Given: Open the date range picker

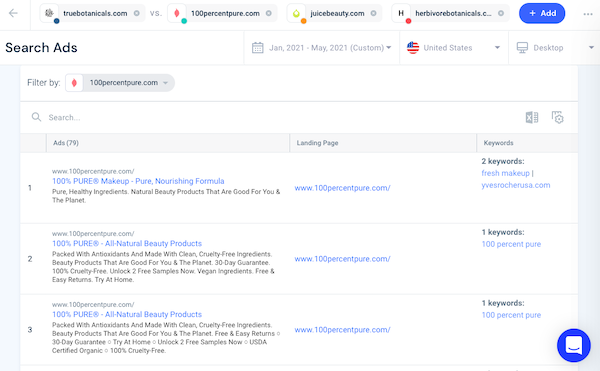Looking at the screenshot, I should click(x=321, y=48).
